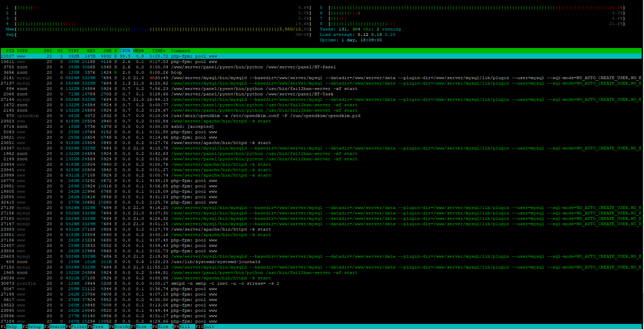Sort processes by the CPU% column header
Screen dimensions: 644x329
click(x=125, y=51)
